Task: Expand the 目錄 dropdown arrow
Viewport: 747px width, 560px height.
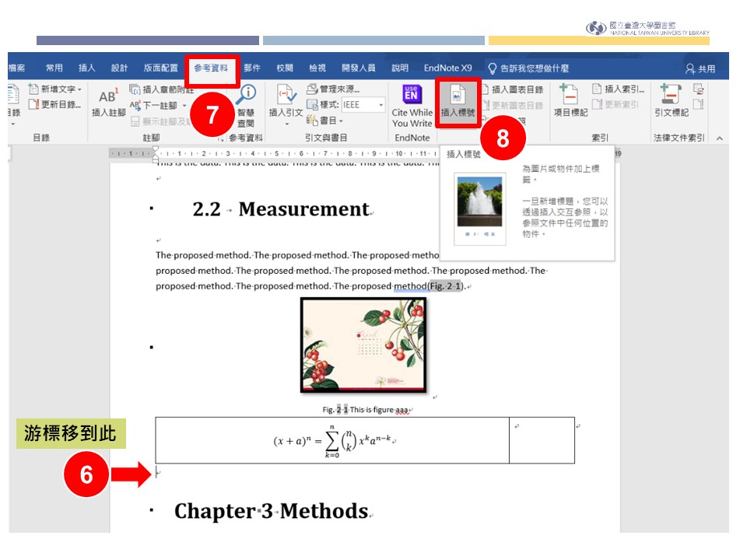Action: pyautogui.click(x=13, y=124)
